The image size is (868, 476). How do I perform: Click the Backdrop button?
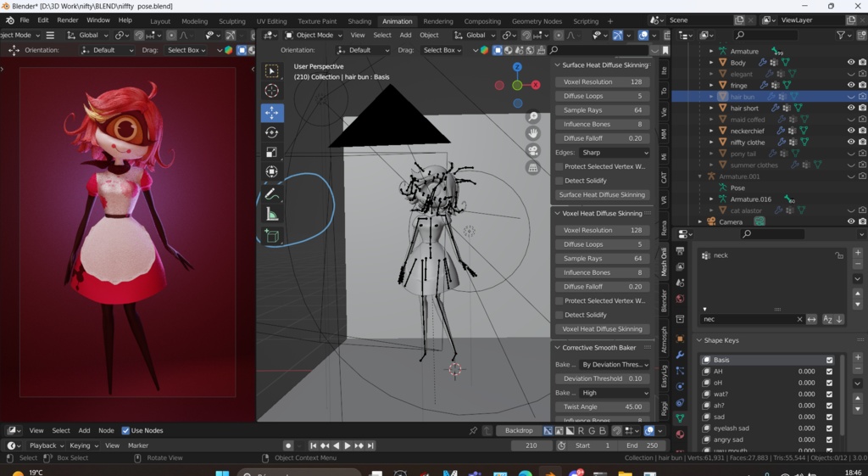coord(519,430)
